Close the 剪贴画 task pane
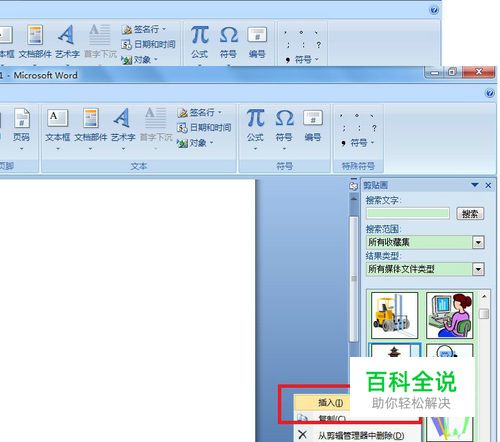 click(x=488, y=185)
